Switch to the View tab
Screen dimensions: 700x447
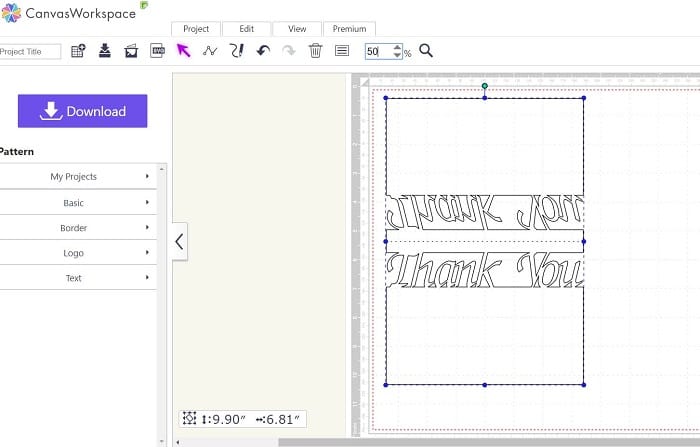click(x=297, y=29)
